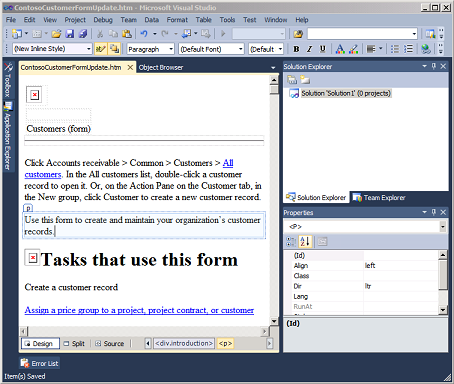Apply a numbered ordered list
Screen dimensions: 454x384
tap(408, 49)
